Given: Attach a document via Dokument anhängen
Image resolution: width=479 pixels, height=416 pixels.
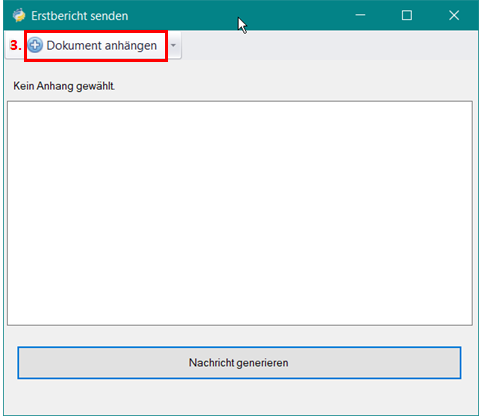Looking at the screenshot, I should tap(92, 45).
